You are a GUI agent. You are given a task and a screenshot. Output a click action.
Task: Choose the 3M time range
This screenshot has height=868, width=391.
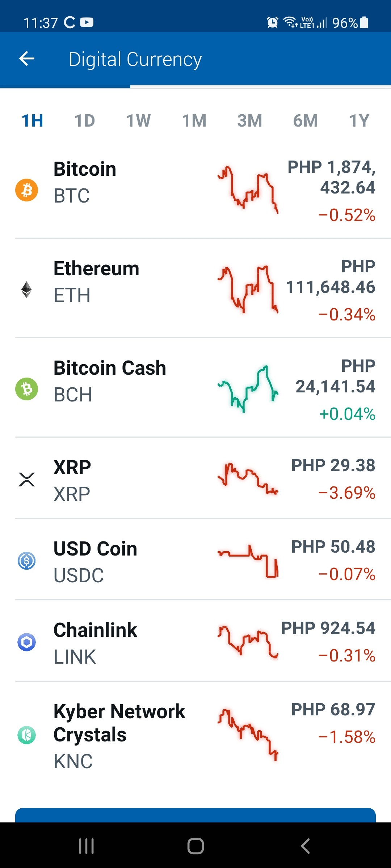coord(250,121)
